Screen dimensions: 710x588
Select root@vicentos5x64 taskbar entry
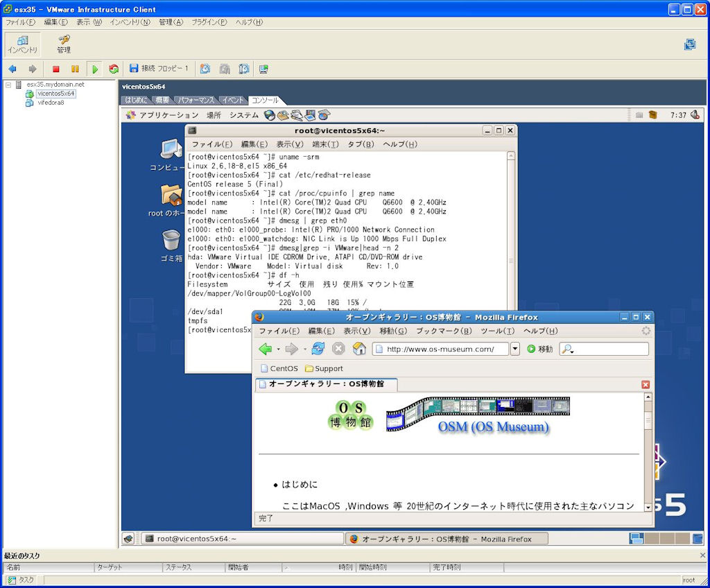(x=242, y=539)
